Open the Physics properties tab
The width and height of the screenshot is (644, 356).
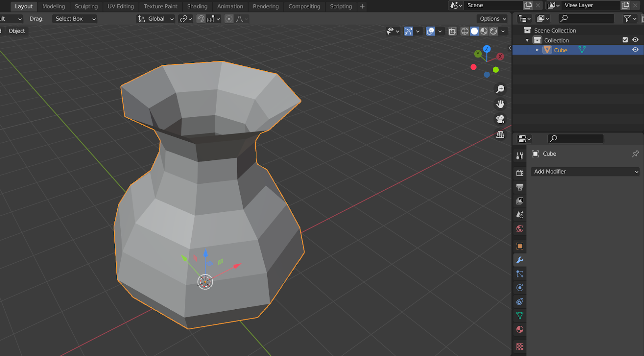click(520, 288)
